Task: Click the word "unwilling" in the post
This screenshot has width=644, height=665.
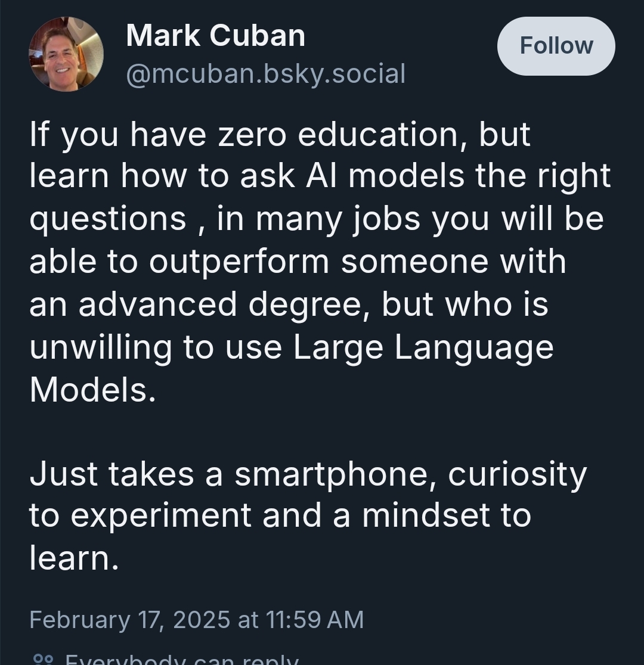Action: [100, 347]
